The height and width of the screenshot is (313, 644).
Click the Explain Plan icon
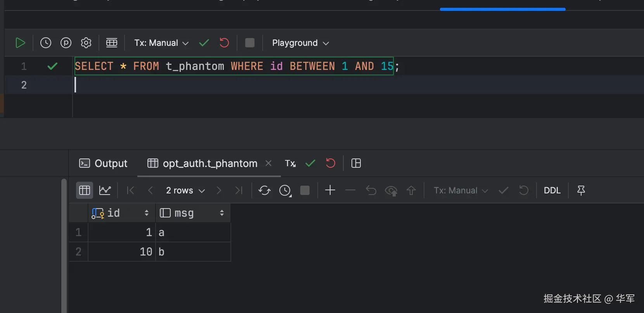point(66,43)
